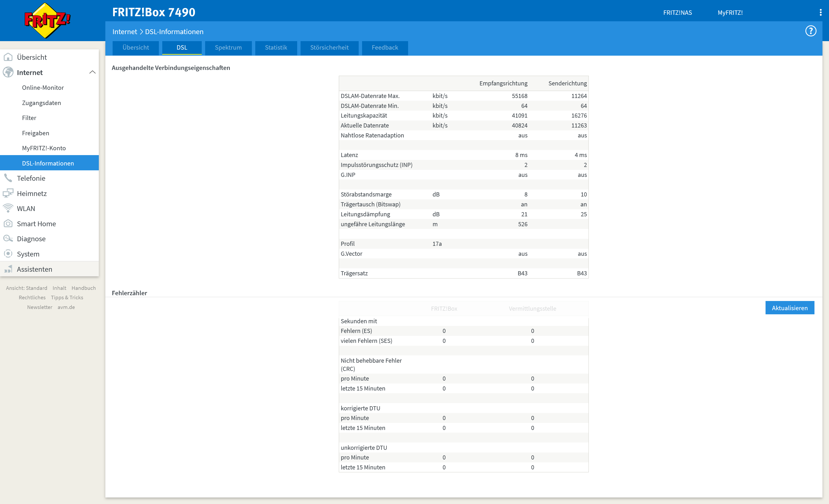Switch to the Spektrum tab
The width and height of the screenshot is (829, 504).
pos(228,48)
